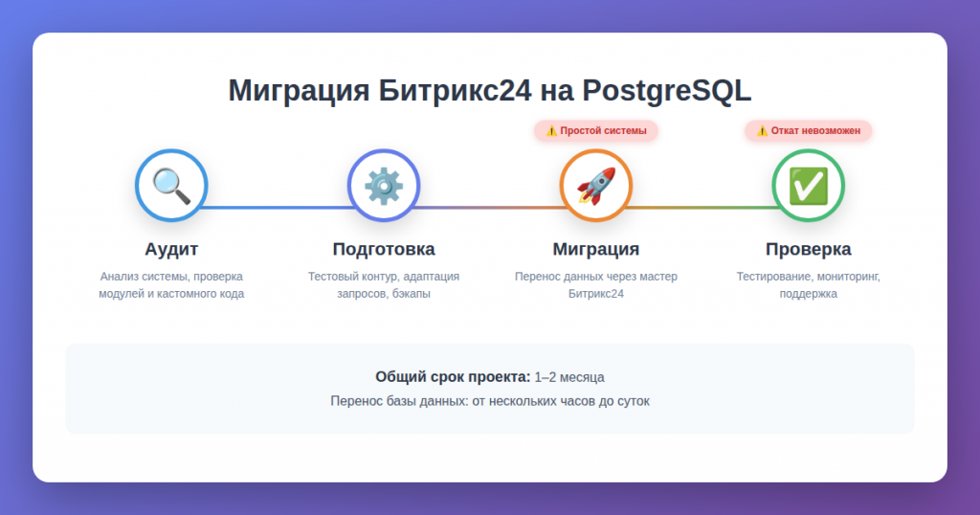Screen dimensions: 980x515
Task: Click the magnifying glass Audit icon
Action: [171, 186]
